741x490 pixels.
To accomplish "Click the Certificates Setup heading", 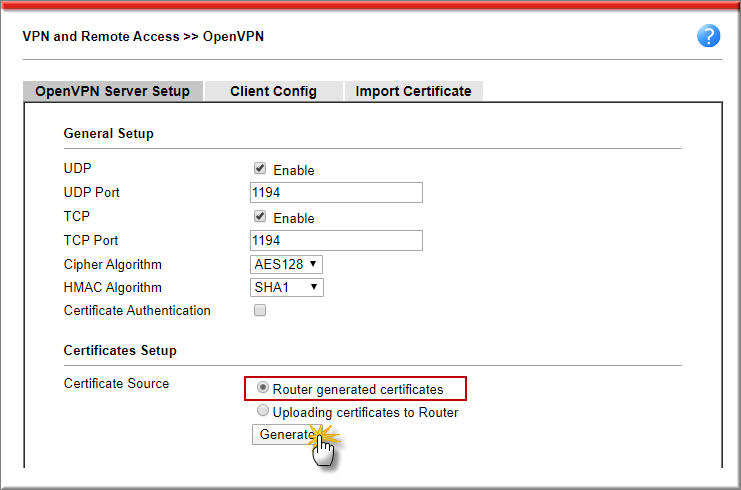I will [121, 351].
